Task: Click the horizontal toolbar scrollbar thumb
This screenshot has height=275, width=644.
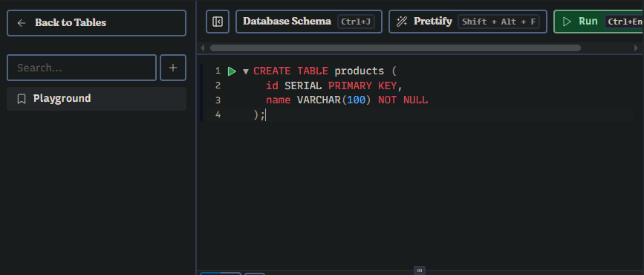Action: (395, 48)
